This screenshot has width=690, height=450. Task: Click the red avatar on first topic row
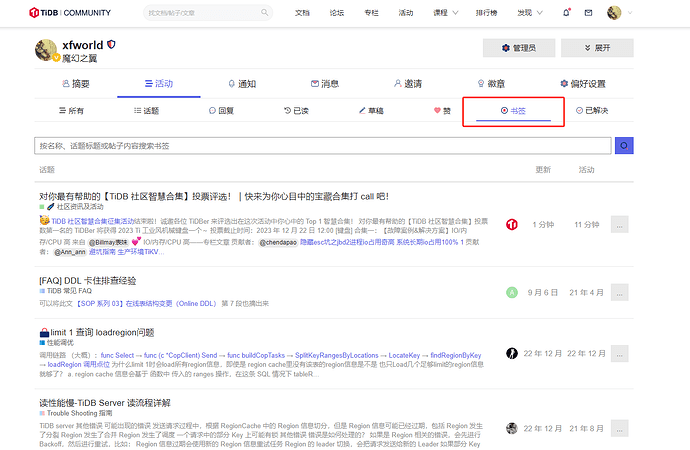(512, 225)
